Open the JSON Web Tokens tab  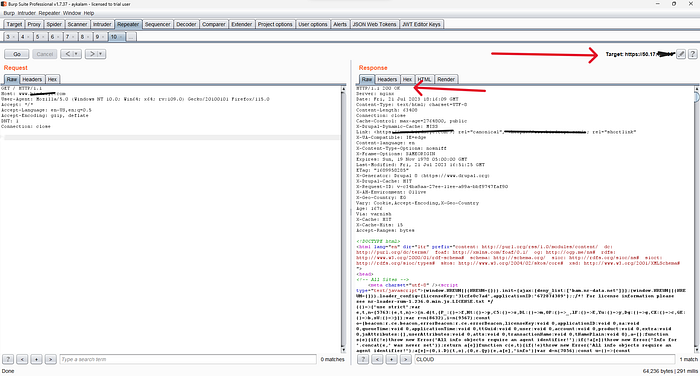375,24
